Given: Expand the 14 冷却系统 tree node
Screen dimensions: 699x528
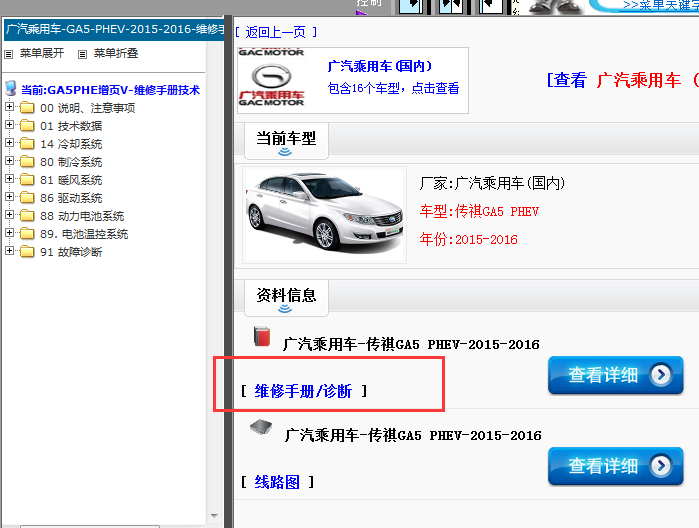Looking at the screenshot, I should (x=9, y=143).
